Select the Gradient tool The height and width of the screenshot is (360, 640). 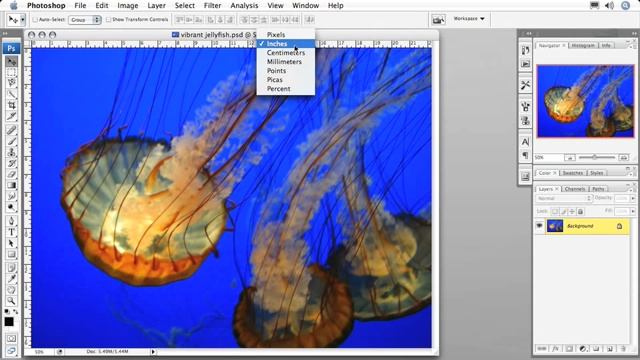[x=11, y=185]
